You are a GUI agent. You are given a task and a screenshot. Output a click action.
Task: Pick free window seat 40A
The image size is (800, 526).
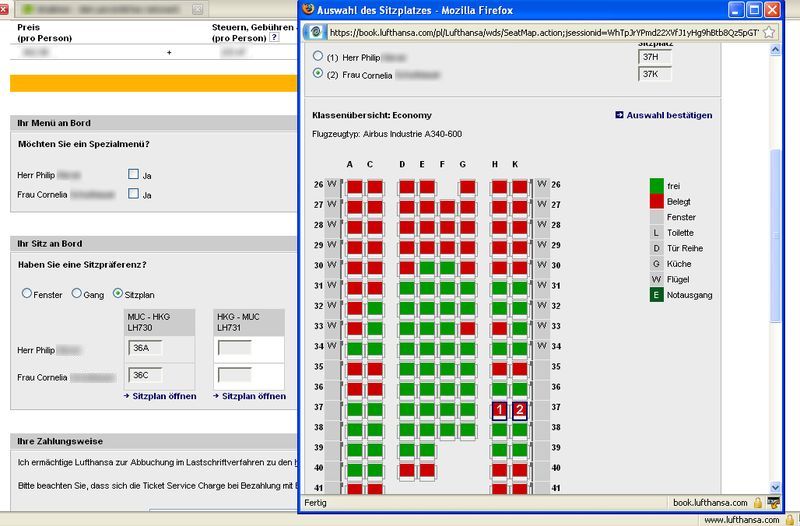[355, 470]
